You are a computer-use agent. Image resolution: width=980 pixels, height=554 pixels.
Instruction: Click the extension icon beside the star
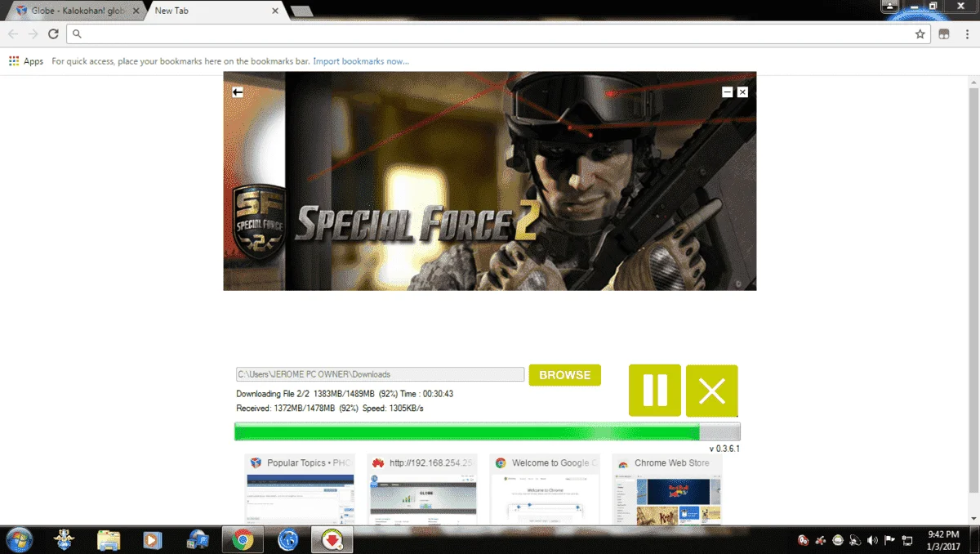pyautogui.click(x=944, y=34)
